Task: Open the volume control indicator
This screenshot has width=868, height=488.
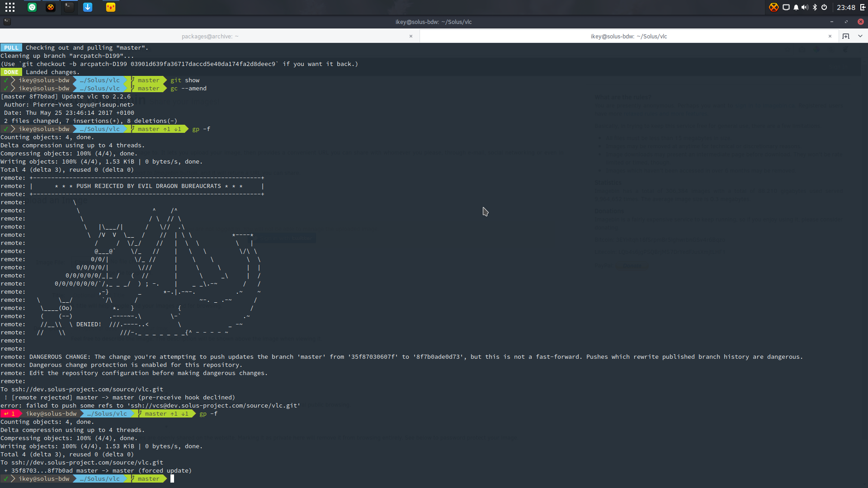Action: point(805,7)
